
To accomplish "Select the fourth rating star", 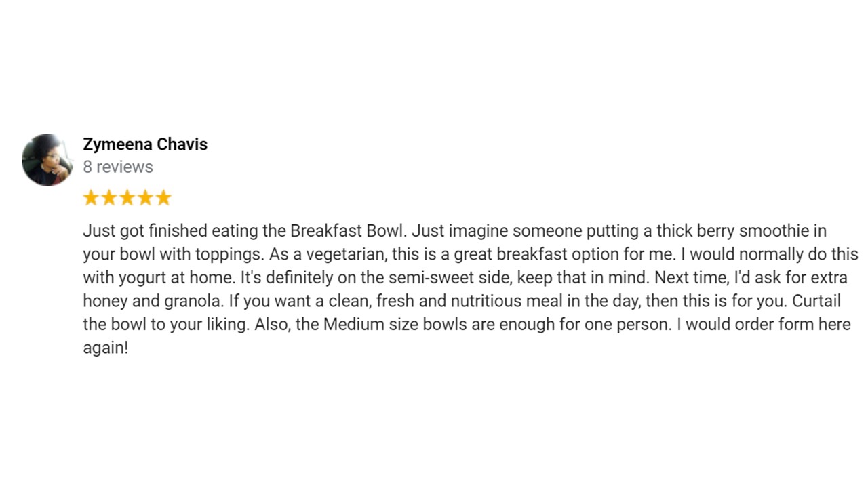I will click(x=145, y=198).
